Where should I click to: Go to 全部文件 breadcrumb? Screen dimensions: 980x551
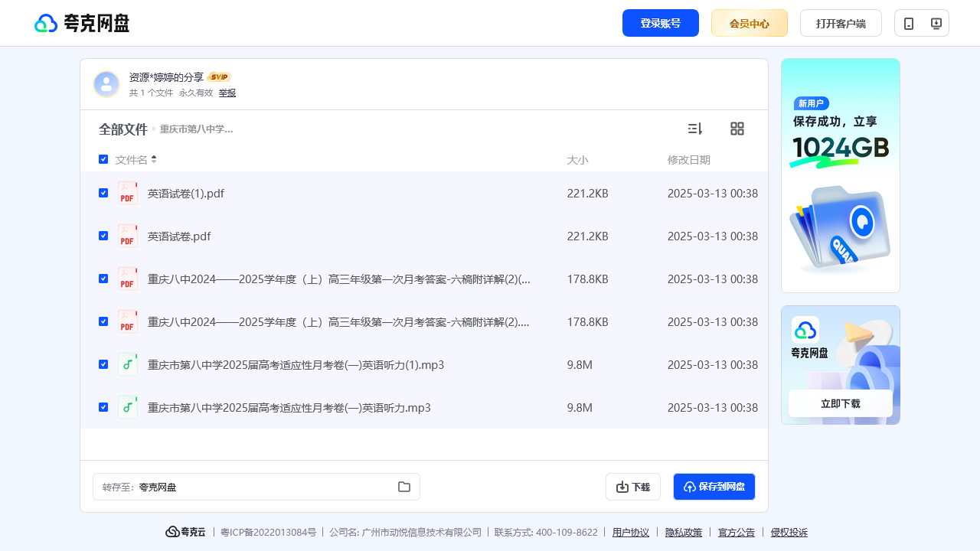tap(123, 129)
